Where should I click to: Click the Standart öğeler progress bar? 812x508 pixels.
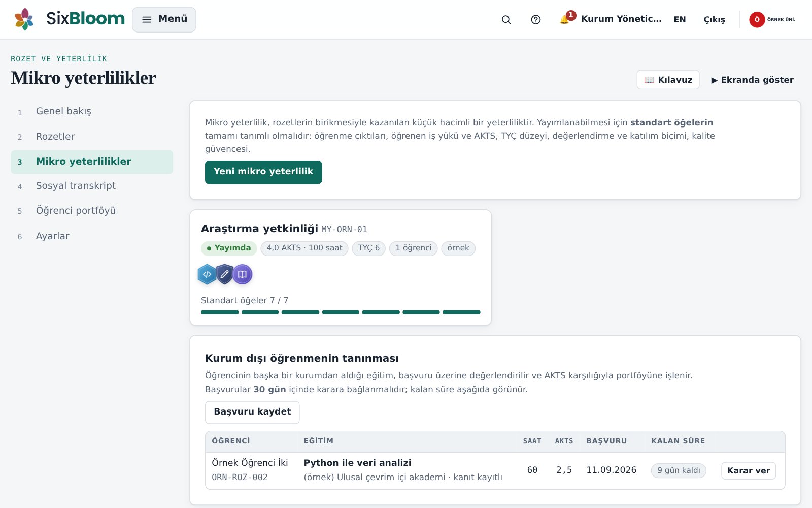tap(341, 312)
